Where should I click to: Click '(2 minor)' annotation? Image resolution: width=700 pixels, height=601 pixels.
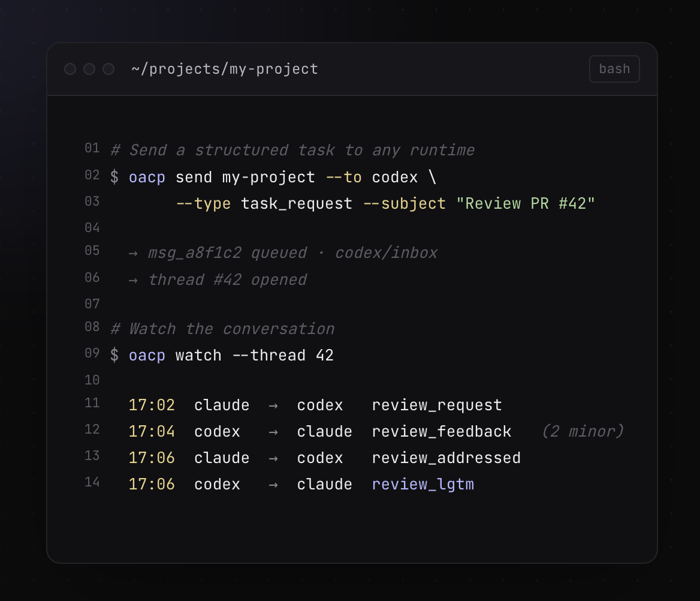pyautogui.click(x=583, y=432)
